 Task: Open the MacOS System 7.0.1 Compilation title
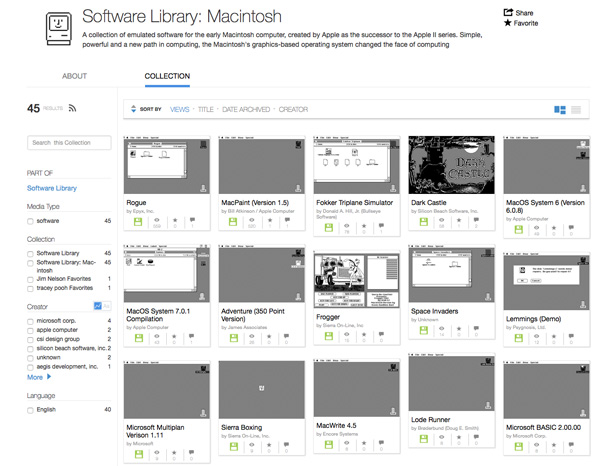(x=158, y=315)
